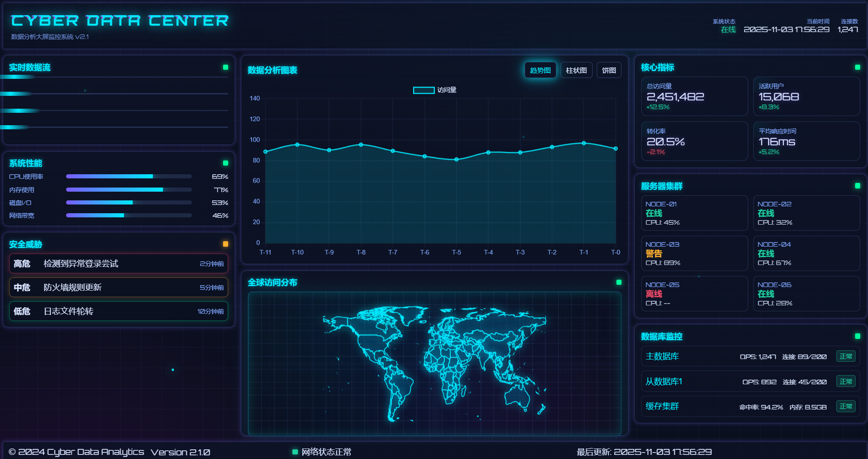Switch to the 趋势图 chart view
The width and height of the screenshot is (868, 459).
click(x=540, y=70)
